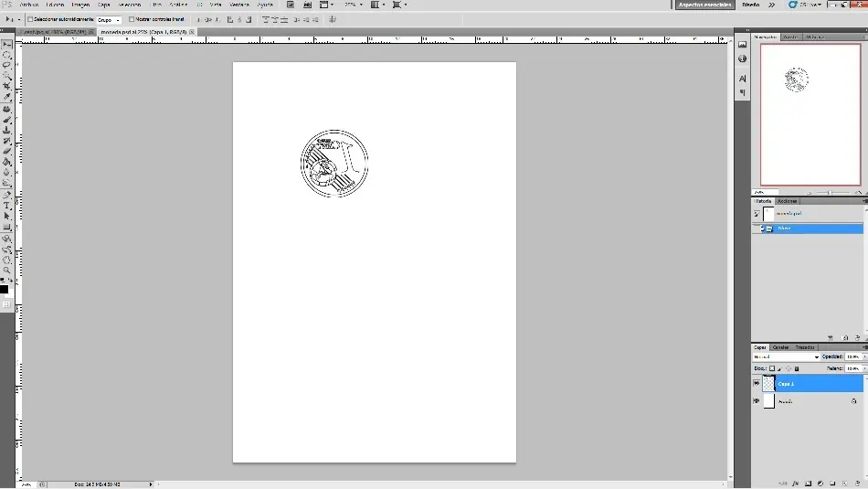The width and height of the screenshot is (868, 489).
Task: Launch Bridge from the application bar
Action: point(290,5)
